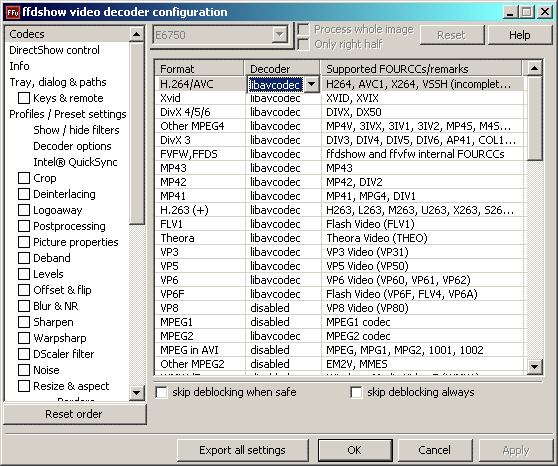Toggle the Offset & flip checkbox
Image resolution: width=558 pixels, height=466 pixels.
pyautogui.click(x=24, y=290)
